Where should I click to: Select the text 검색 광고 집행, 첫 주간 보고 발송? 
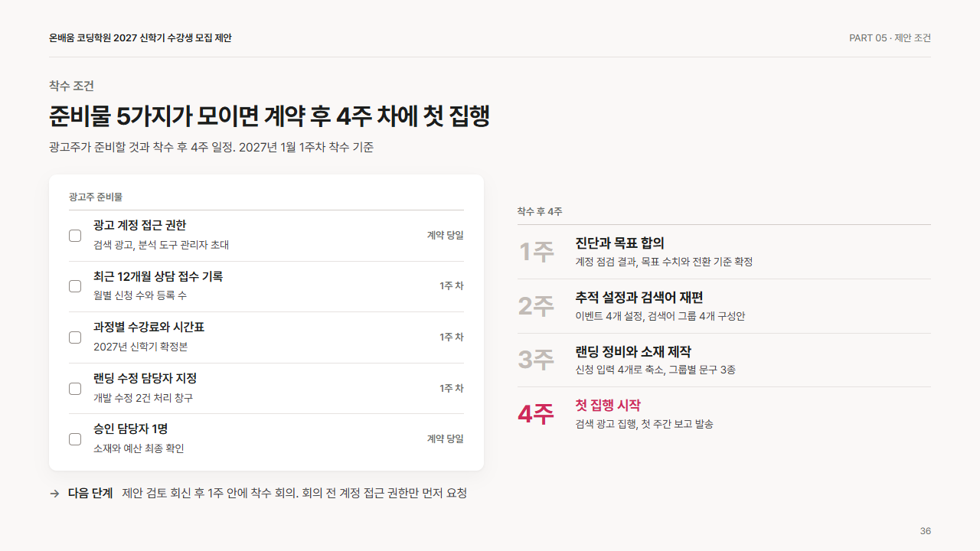pyautogui.click(x=645, y=424)
